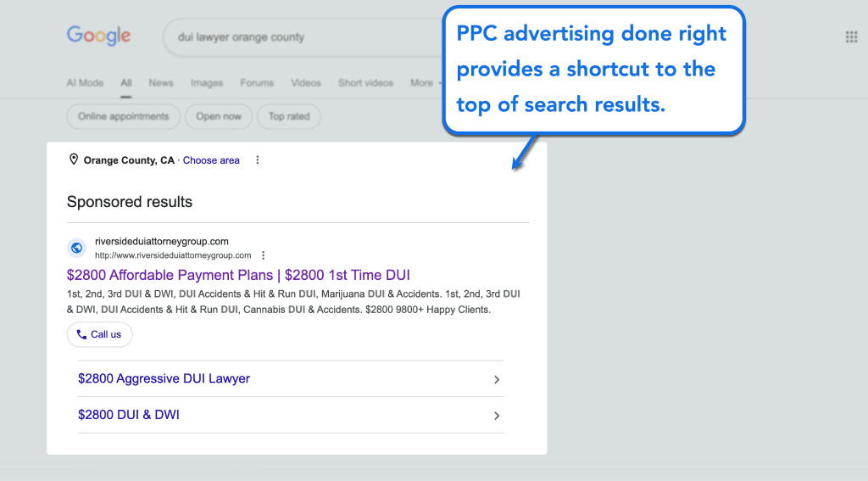Image resolution: width=868 pixels, height=481 pixels.
Task: Click the Choose area link
Action: coord(211,160)
